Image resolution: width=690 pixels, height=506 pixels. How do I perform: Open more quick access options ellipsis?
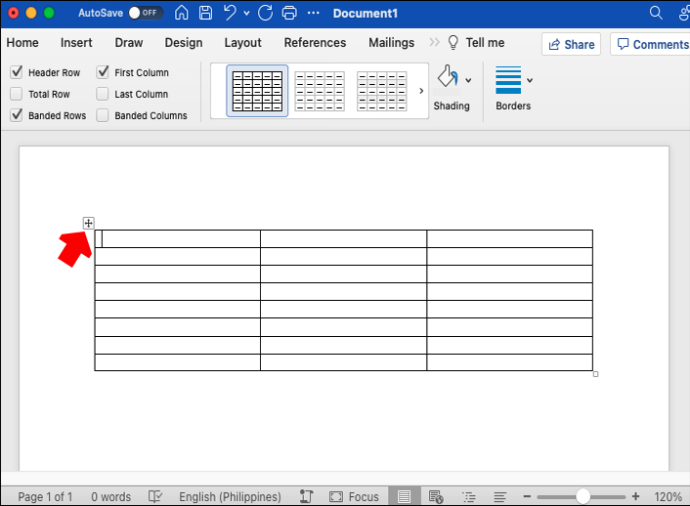[313, 13]
